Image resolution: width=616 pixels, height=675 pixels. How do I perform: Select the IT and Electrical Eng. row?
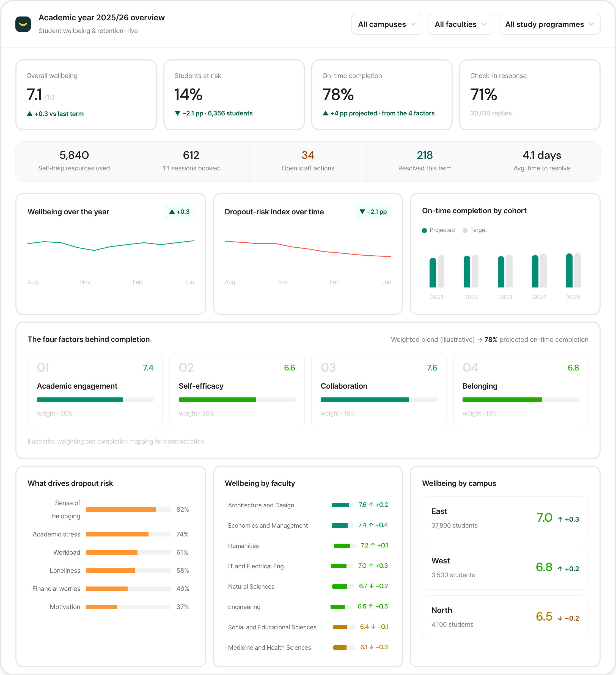click(308, 566)
